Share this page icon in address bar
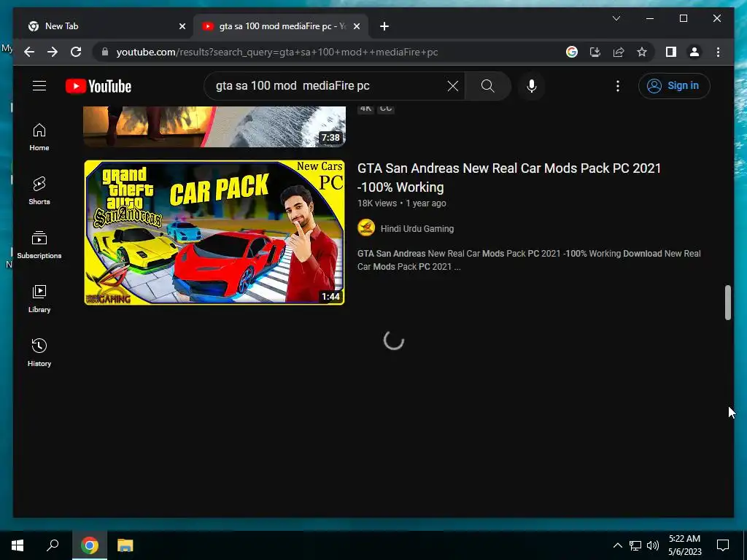This screenshot has width=747, height=560. pyautogui.click(x=619, y=52)
